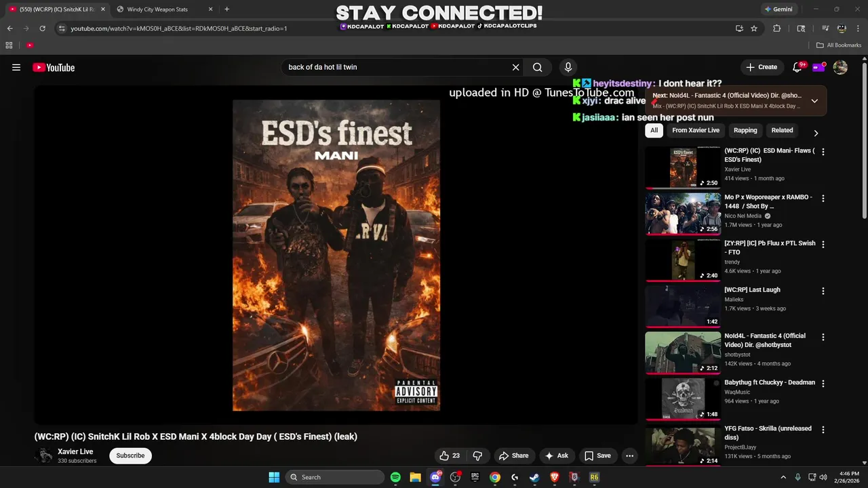Open Steam from the taskbar
Screen dimensions: 868x488
534,477
